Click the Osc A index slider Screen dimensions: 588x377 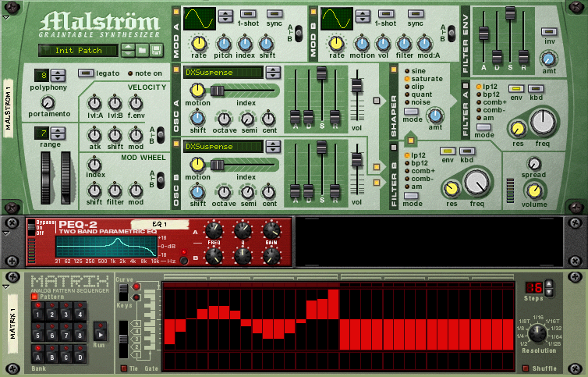[x=218, y=91]
